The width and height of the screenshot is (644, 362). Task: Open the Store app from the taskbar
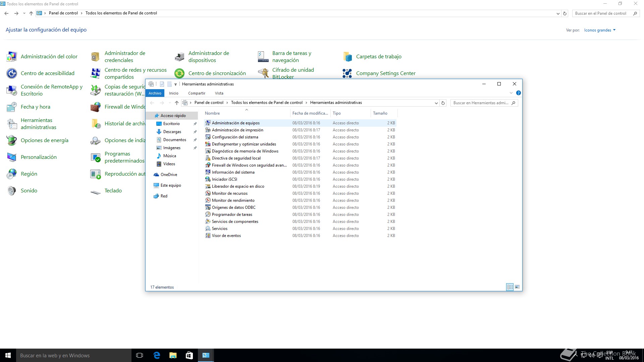pyautogui.click(x=189, y=355)
